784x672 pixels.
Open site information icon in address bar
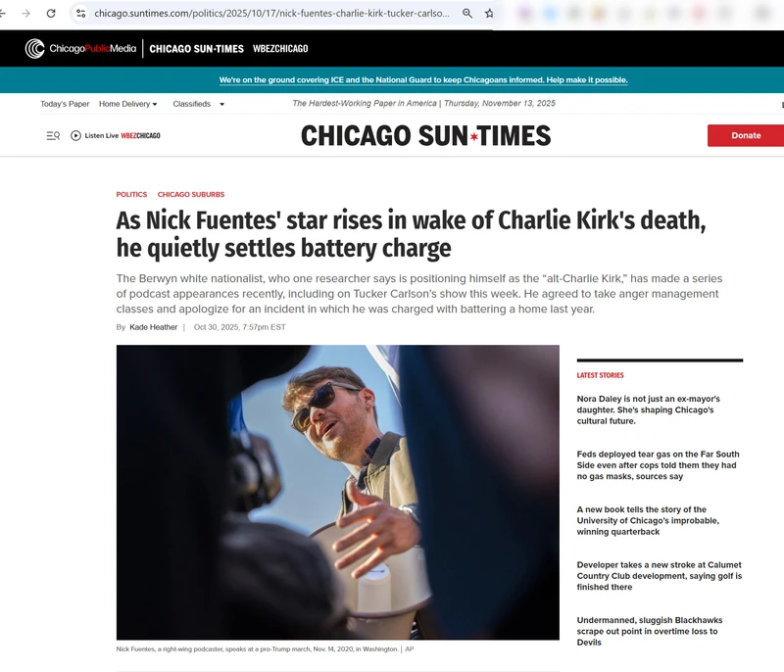point(81,14)
